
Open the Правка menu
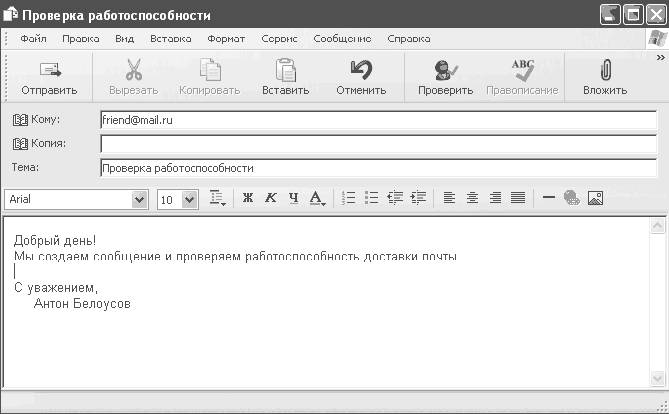[x=81, y=39]
